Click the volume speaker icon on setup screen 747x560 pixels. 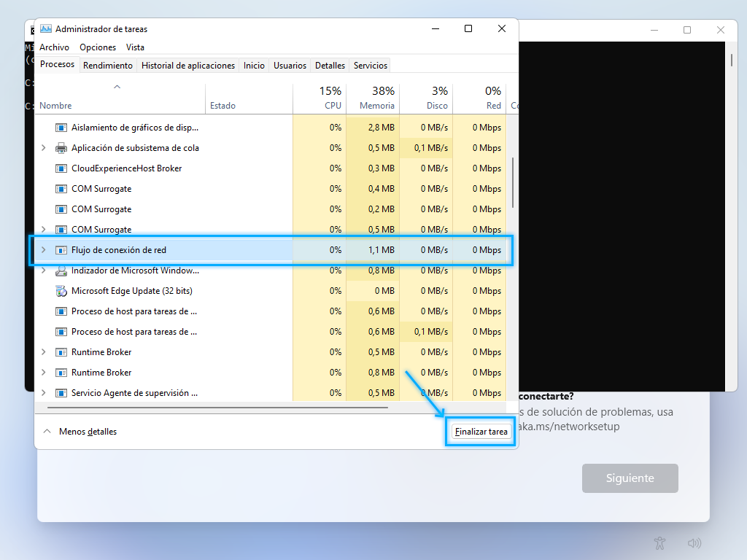click(x=694, y=542)
